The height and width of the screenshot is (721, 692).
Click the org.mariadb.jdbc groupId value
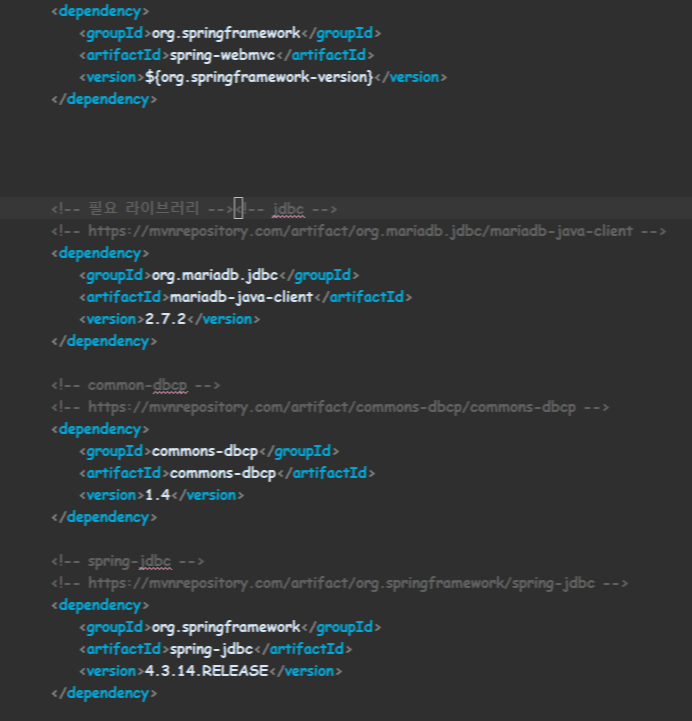pos(215,275)
